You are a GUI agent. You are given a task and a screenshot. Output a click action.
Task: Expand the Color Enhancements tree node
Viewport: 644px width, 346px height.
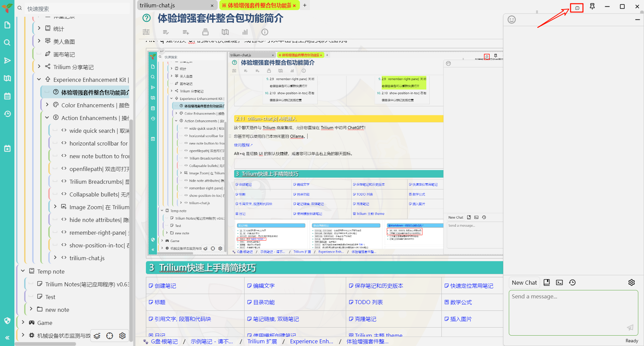pos(47,105)
